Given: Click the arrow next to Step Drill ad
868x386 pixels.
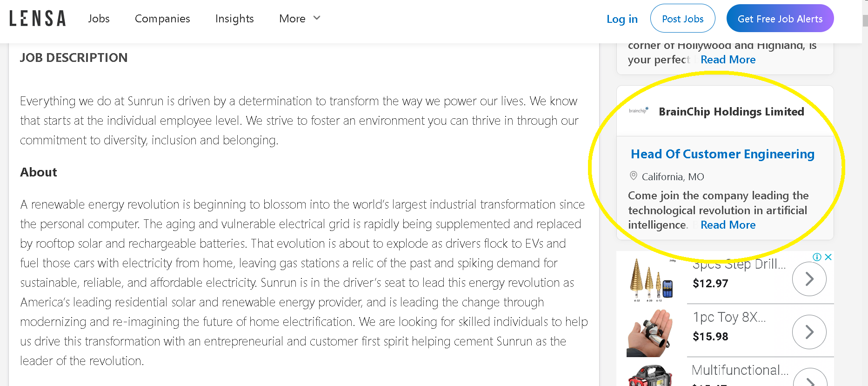Looking at the screenshot, I should click(809, 279).
